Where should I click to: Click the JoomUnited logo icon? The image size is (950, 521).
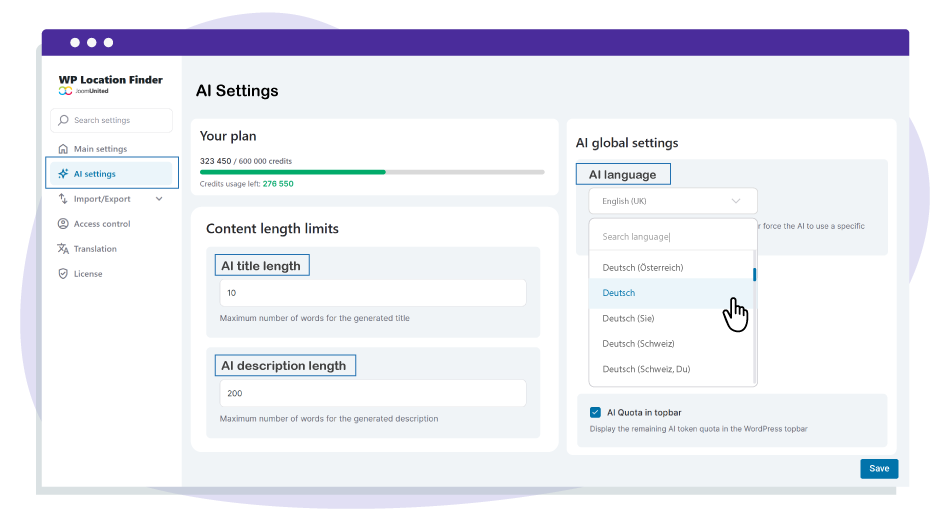click(x=65, y=91)
